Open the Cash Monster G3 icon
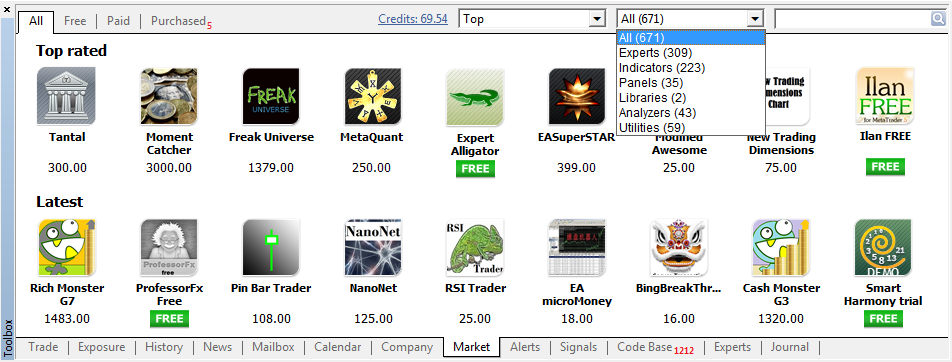 (x=781, y=247)
